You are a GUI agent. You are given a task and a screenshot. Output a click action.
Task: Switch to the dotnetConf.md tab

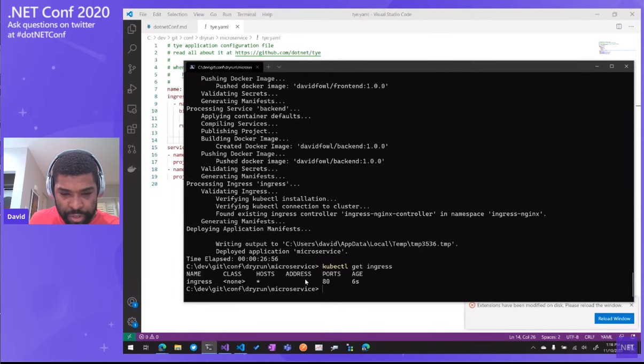tap(170, 26)
